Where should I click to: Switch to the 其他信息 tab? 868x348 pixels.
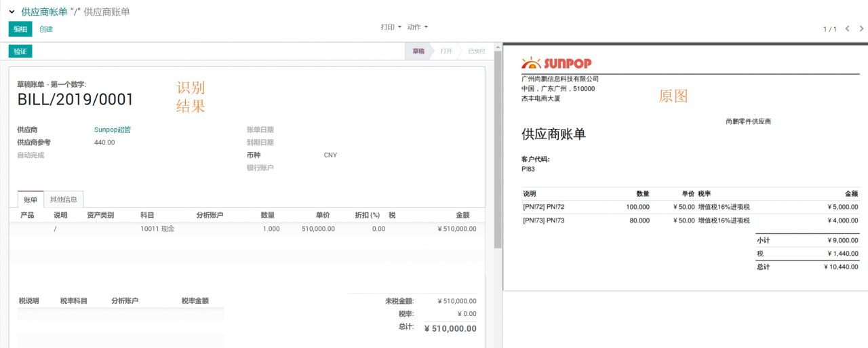(64, 199)
